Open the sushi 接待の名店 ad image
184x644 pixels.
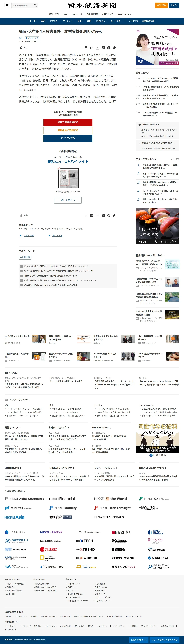158,226
